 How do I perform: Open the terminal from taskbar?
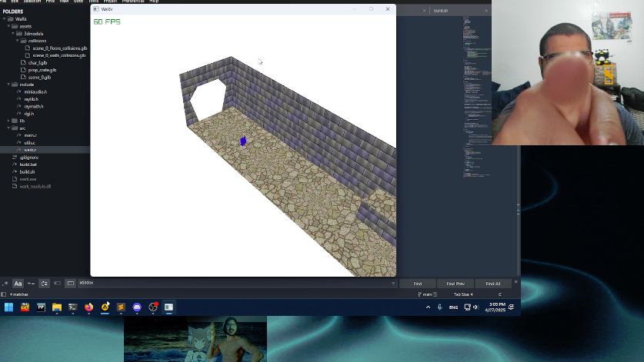pos(72,307)
